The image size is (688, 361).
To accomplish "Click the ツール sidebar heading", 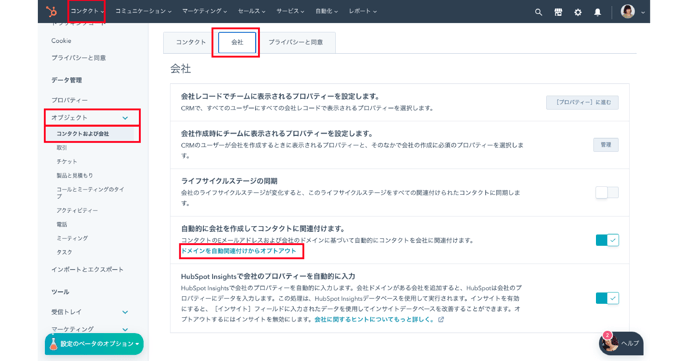I will coord(60,292).
